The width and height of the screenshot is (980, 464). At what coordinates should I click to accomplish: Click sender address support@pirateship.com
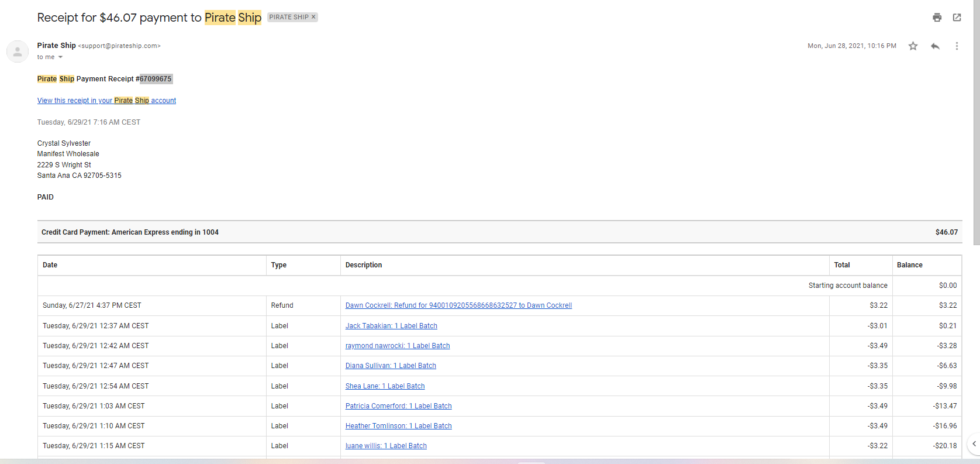point(119,46)
